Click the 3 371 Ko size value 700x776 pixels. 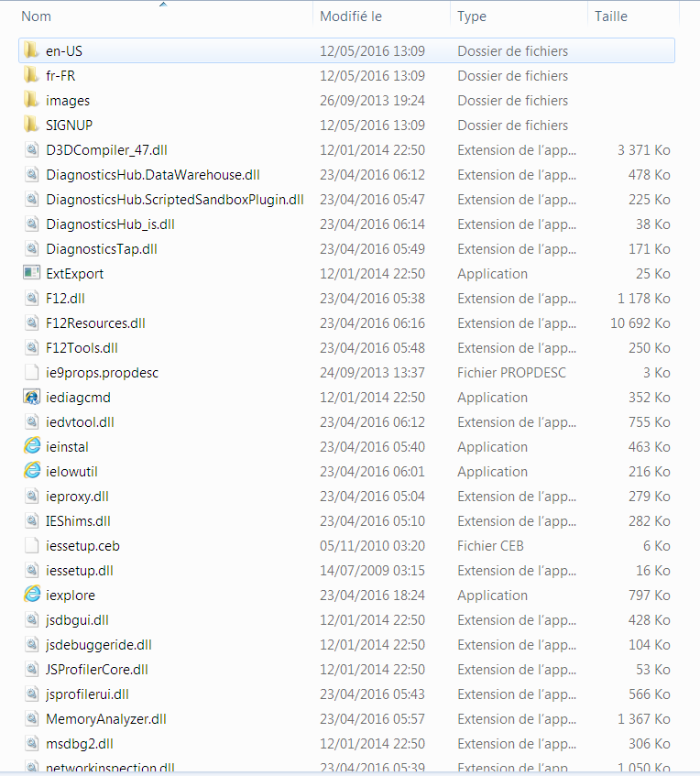643,150
